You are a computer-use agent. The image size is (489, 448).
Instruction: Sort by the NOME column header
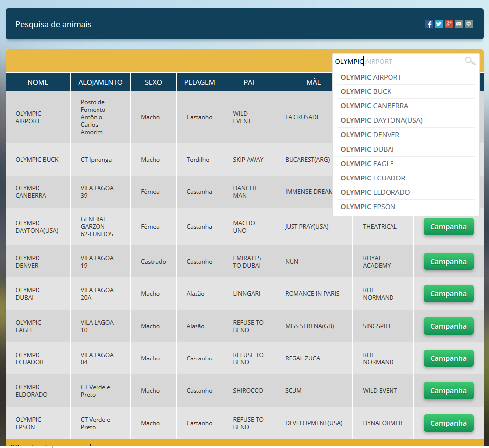(38, 82)
